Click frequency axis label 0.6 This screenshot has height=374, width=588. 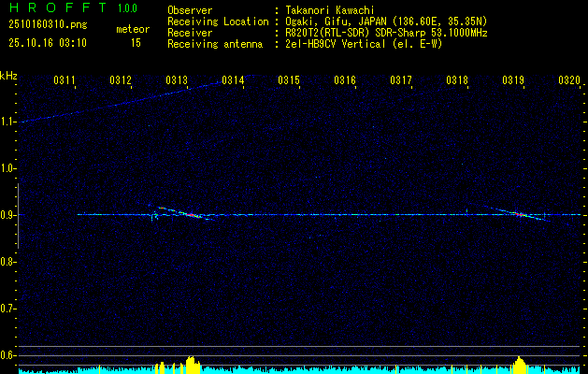7,355
